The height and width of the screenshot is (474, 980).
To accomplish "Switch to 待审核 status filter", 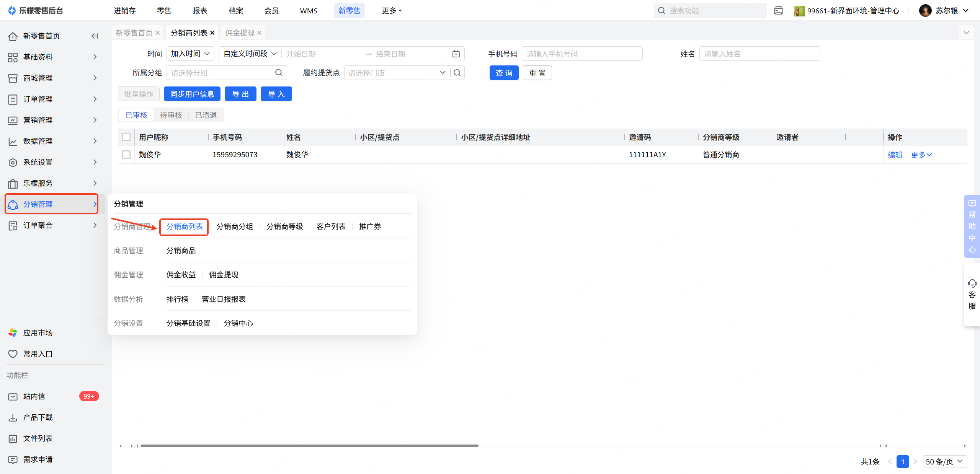I will pyautogui.click(x=171, y=115).
